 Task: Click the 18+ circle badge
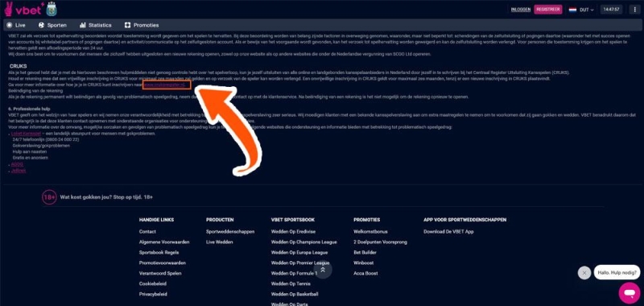[x=49, y=197]
